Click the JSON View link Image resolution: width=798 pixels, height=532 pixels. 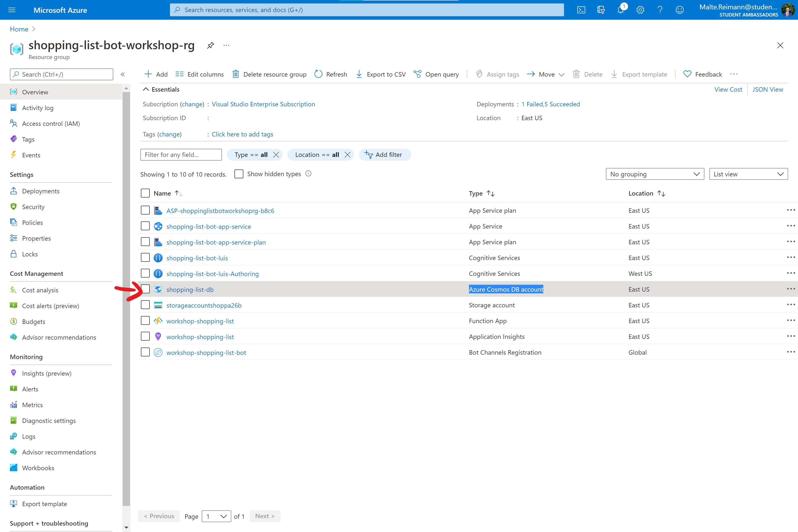click(x=767, y=89)
